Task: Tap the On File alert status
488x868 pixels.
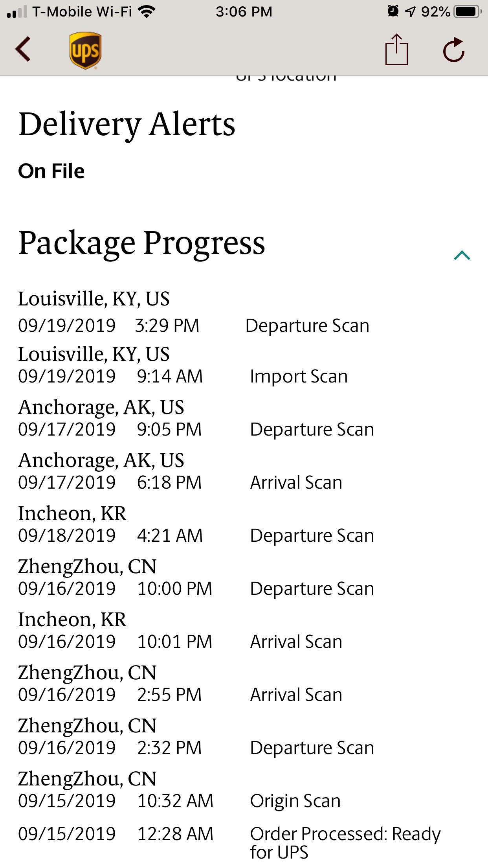Action: (51, 171)
